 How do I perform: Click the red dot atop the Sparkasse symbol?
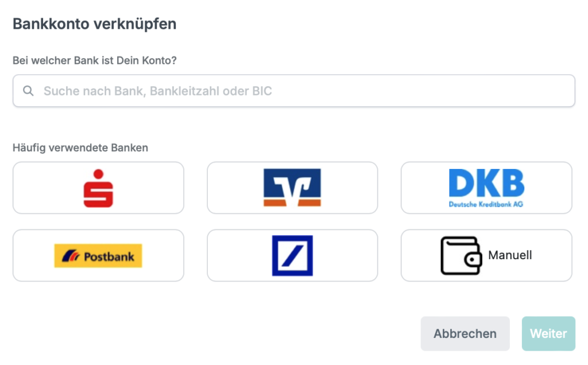click(98, 174)
